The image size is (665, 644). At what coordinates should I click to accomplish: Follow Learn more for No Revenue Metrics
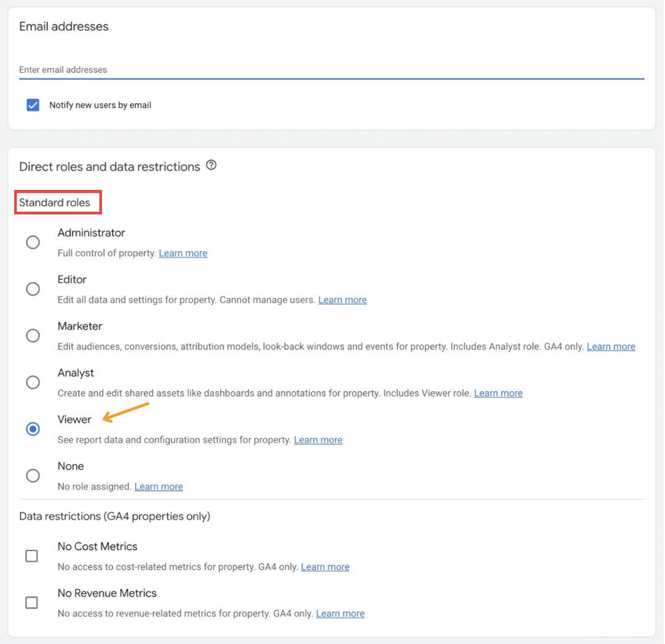tap(340, 614)
